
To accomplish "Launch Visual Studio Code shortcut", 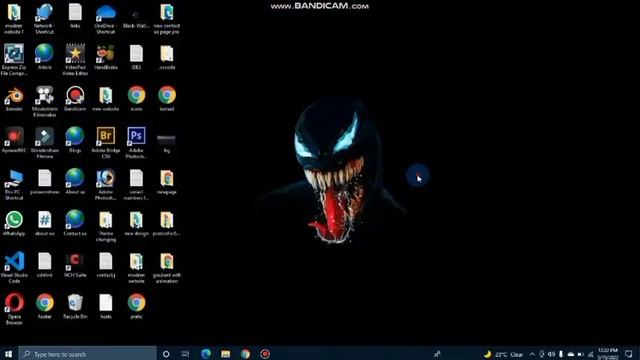I will pyautogui.click(x=14, y=267).
